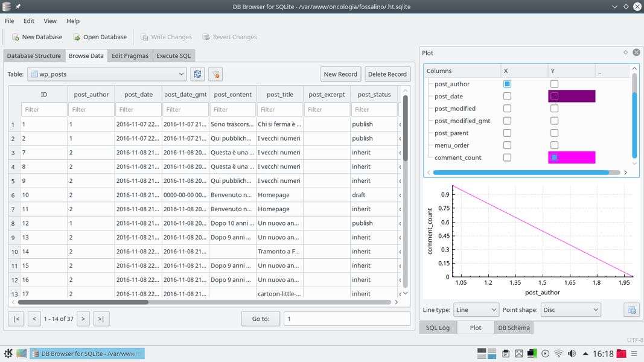Click the Open Database toolbar icon
The height and width of the screenshot is (362, 644).
[x=77, y=37]
